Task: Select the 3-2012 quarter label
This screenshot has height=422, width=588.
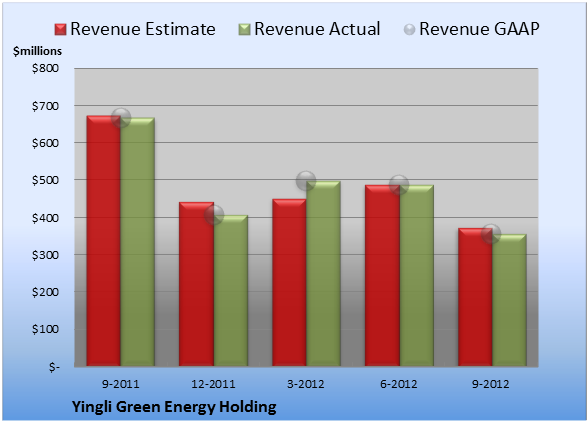Action: (x=306, y=384)
